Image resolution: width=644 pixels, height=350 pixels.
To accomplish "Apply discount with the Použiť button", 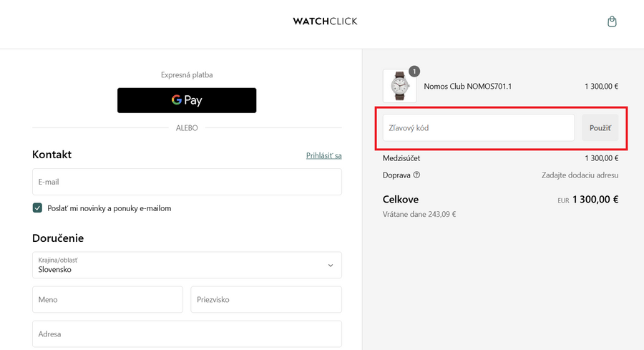I will coord(600,127).
